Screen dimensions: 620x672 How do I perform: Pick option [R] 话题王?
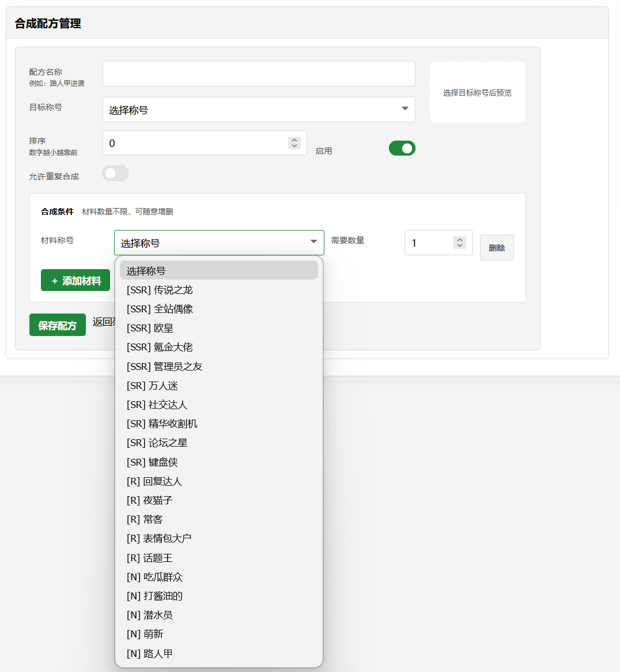[219, 558]
